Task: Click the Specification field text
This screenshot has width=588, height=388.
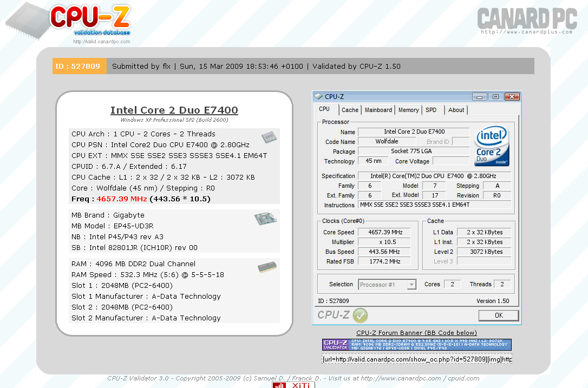Action: (435, 176)
